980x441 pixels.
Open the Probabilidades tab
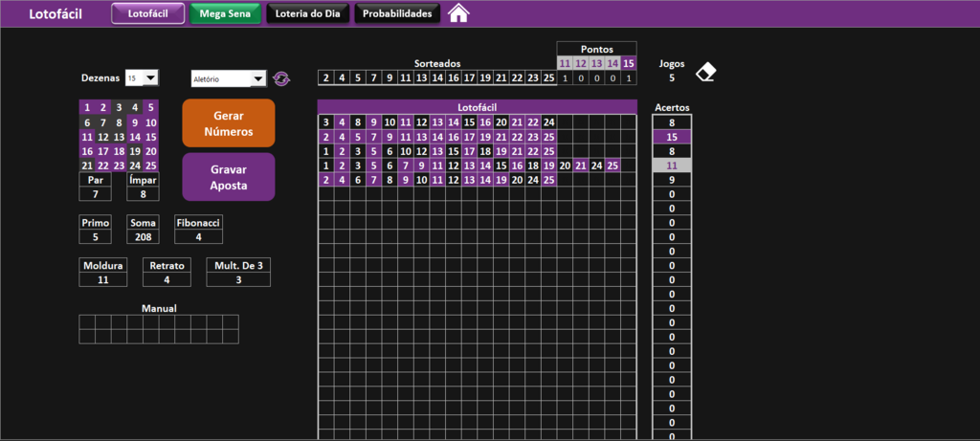click(397, 13)
